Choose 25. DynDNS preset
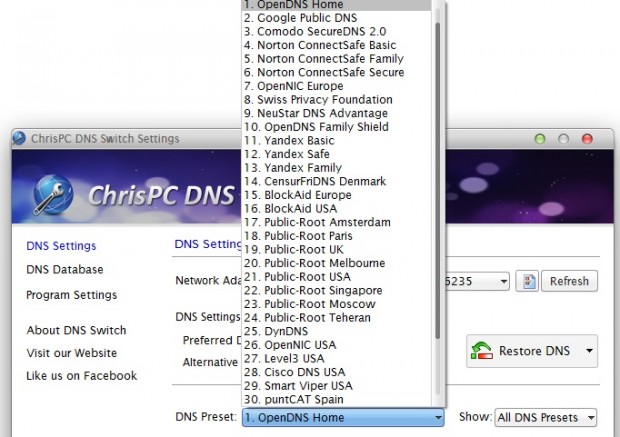Viewport: 620px width, 437px height. coord(336,332)
